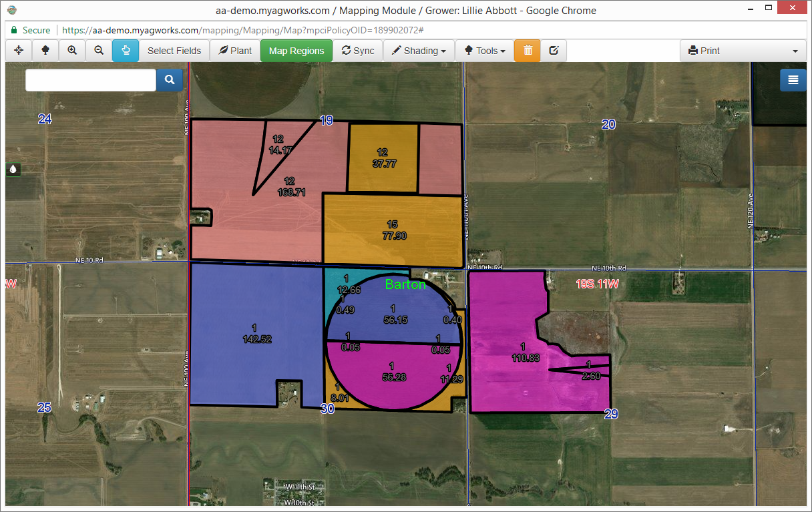Activate the zoom out tool
812x512 pixels.
(x=99, y=50)
